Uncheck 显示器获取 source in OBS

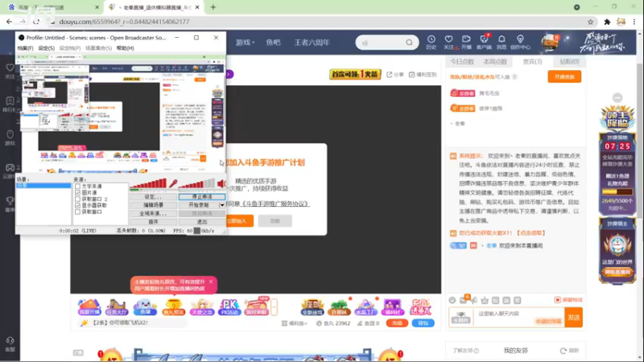(x=77, y=205)
